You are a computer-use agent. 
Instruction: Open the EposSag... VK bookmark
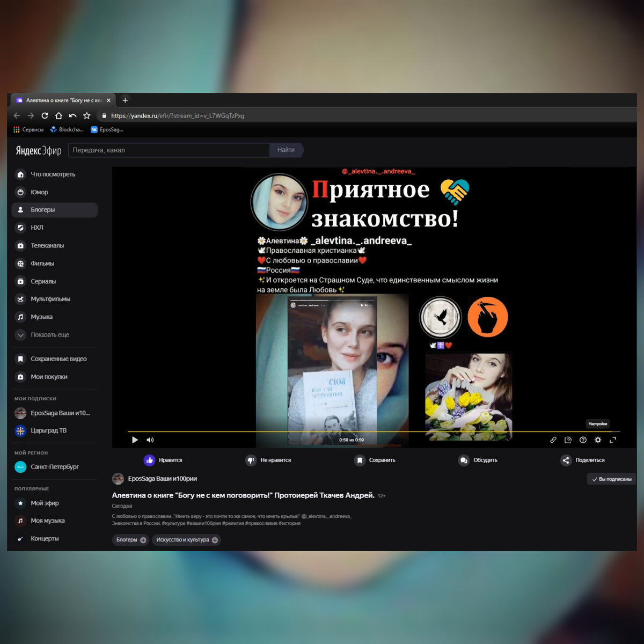coord(107,129)
